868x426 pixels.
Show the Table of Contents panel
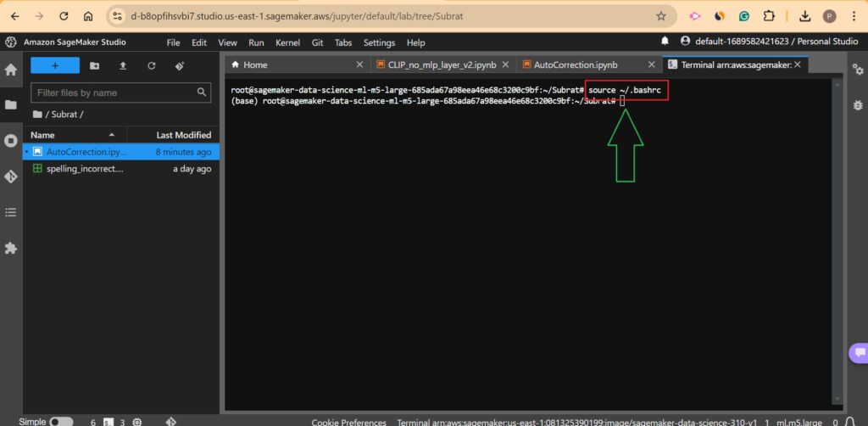(x=11, y=212)
